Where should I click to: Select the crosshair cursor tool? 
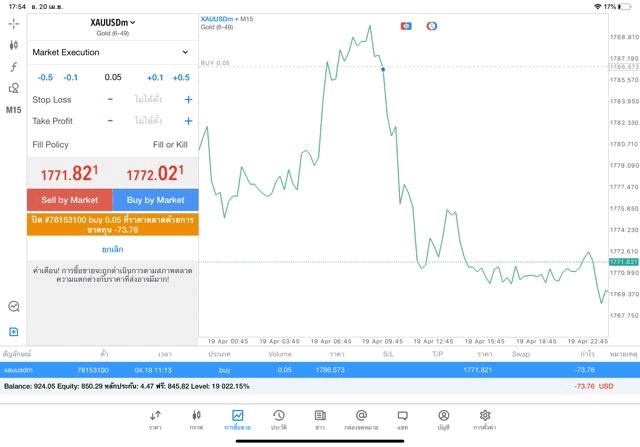(x=13, y=24)
